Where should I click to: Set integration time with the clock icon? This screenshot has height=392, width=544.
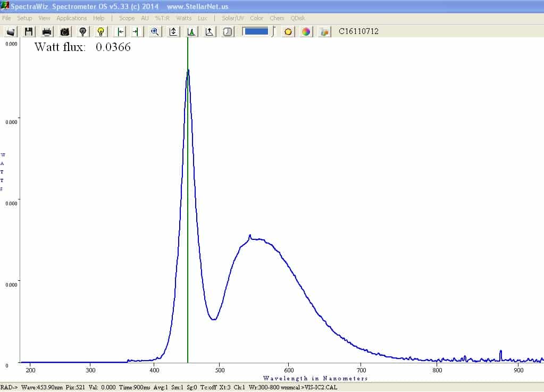(228, 31)
